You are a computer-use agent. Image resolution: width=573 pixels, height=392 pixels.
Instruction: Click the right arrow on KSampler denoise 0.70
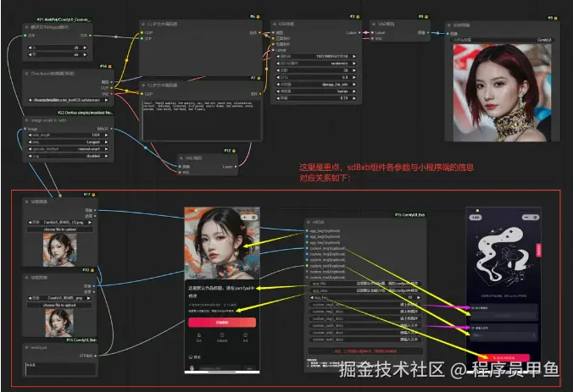354,98
